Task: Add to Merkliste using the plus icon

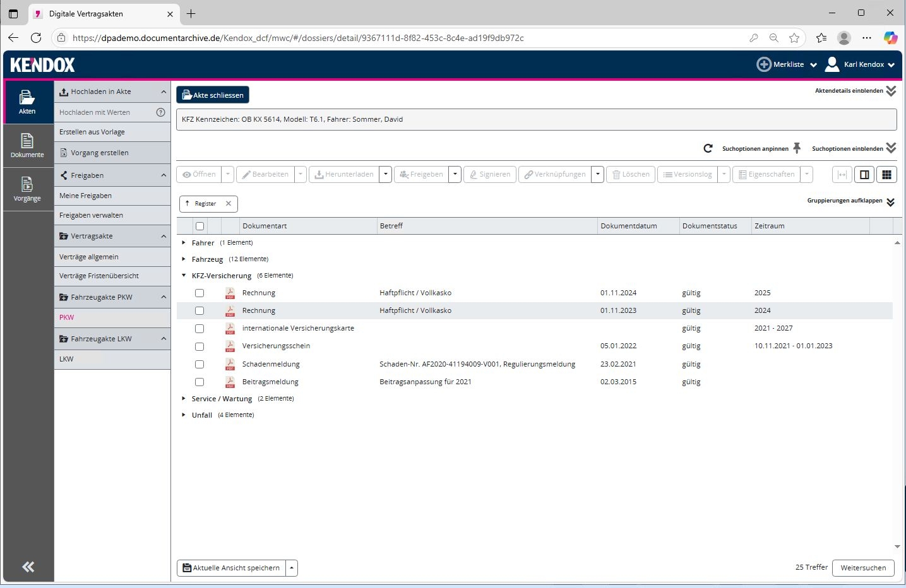Action: 764,64
